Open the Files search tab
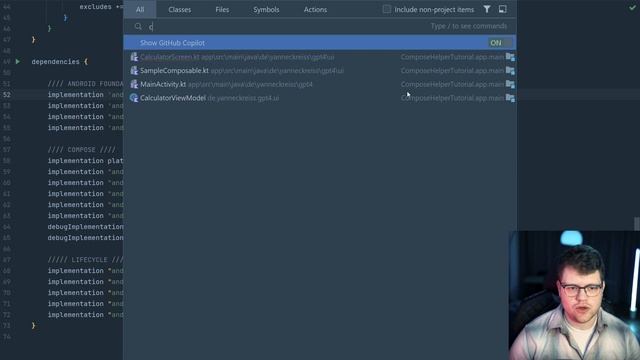 (x=222, y=9)
